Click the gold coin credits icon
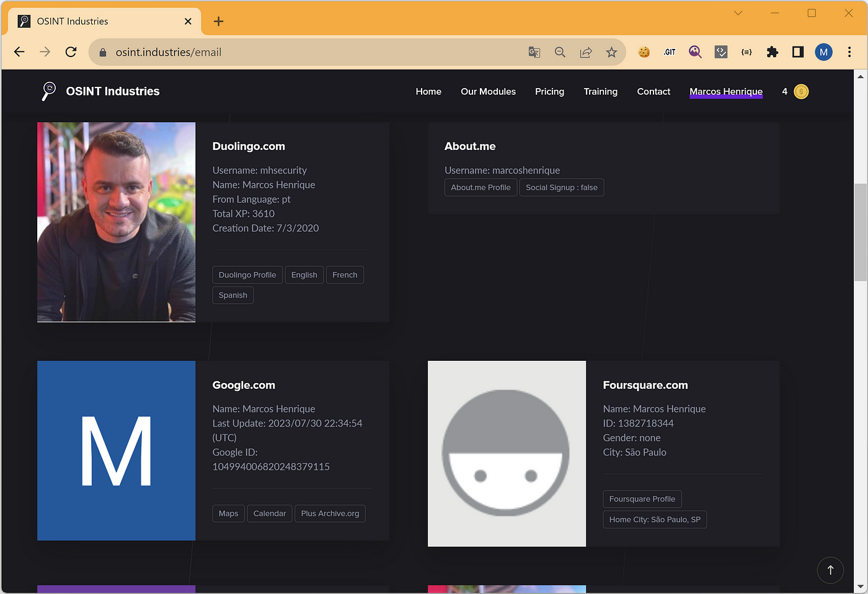868x594 pixels. tap(801, 92)
